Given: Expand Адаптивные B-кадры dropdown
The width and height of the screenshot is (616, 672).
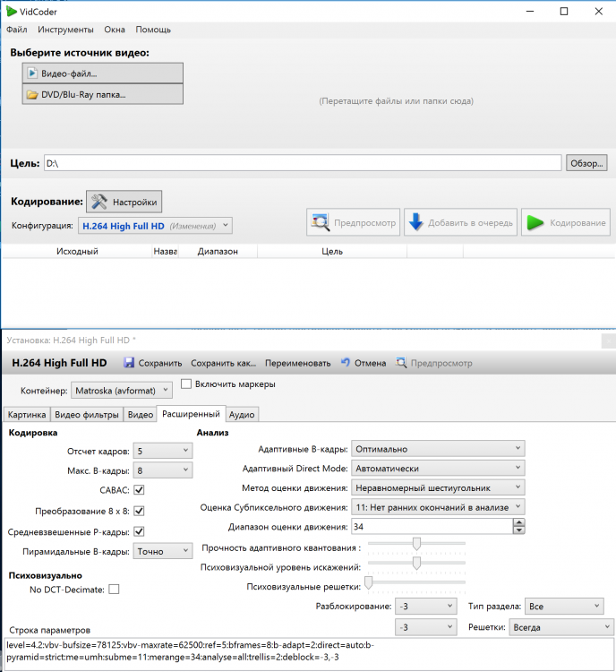Looking at the screenshot, I should tap(437, 448).
